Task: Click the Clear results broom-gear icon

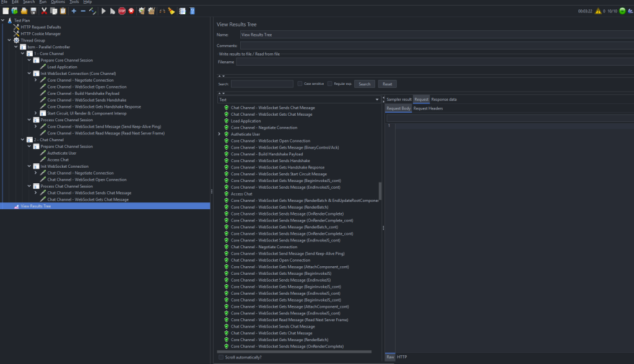Action: pyautogui.click(x=142, y=11)
